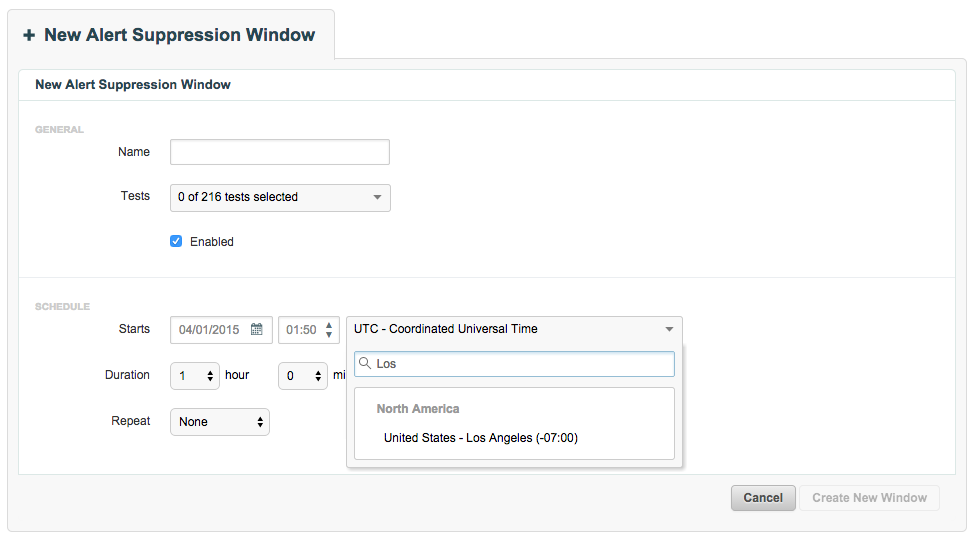Click the Create New Window button
The image size is (974, 543).
click(x=869, y=498)
